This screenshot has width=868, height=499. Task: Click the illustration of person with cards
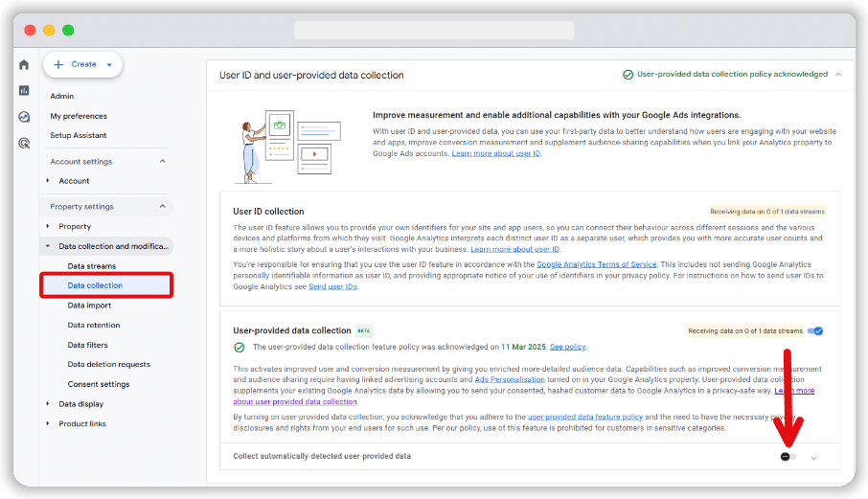click(x=288, y=147)
